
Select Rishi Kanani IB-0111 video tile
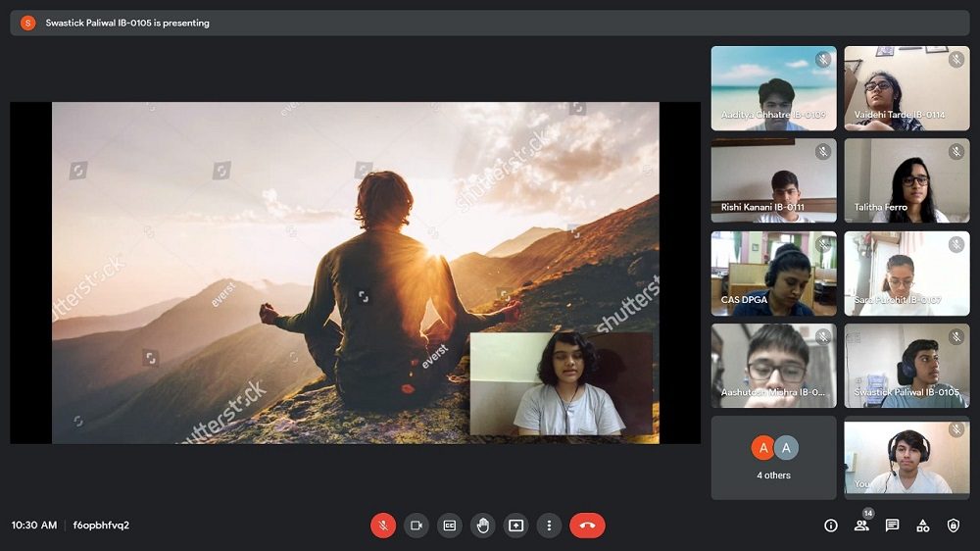coord(774,180)
